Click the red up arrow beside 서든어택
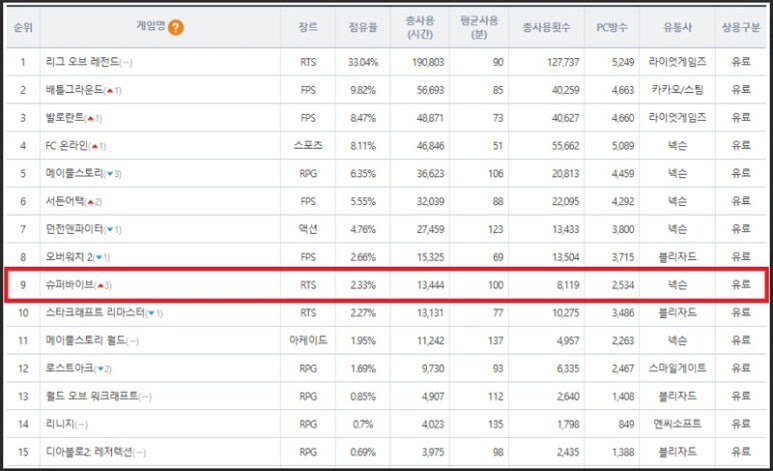Viewport: 773px width, 471px height. pos(91,202)
